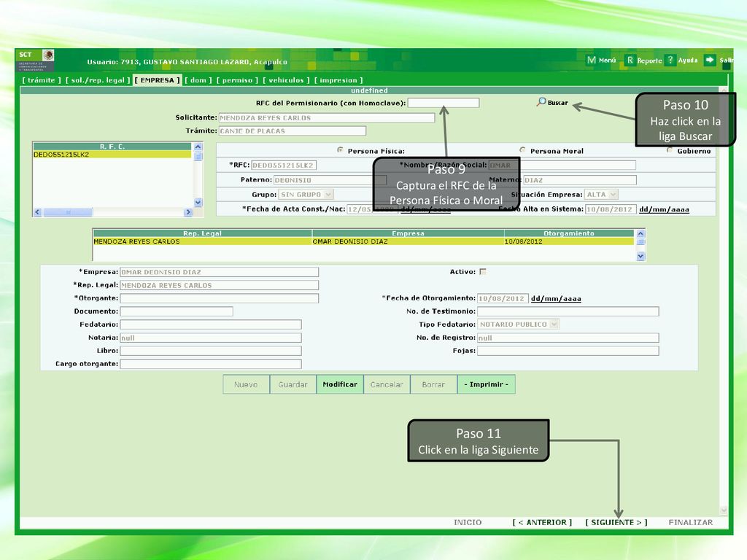This screenshot has height=560, width=747.
Task: Switch to the dom tab
Action: point(198,80)
